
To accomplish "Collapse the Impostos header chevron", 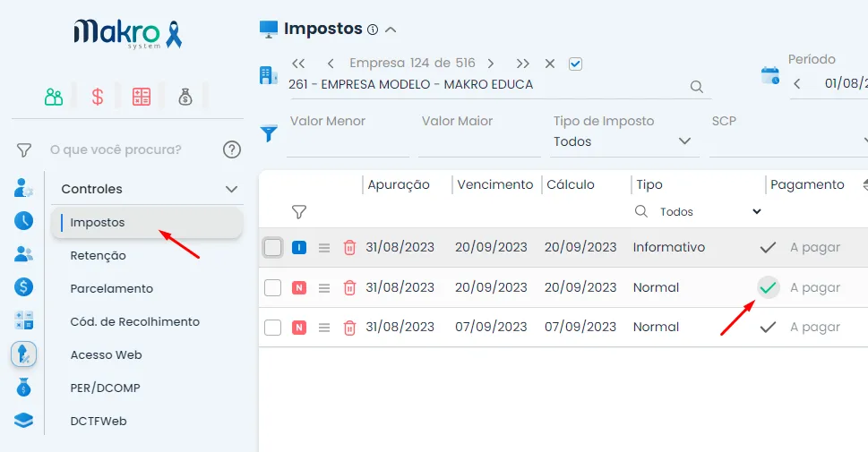I will tap(391, 30).
